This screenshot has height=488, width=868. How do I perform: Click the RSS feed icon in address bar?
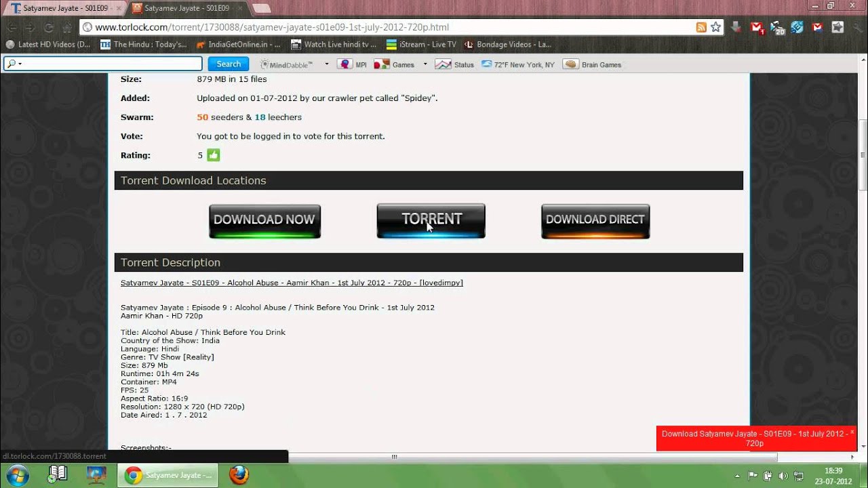pyautogui.click(x=702, y=27)
